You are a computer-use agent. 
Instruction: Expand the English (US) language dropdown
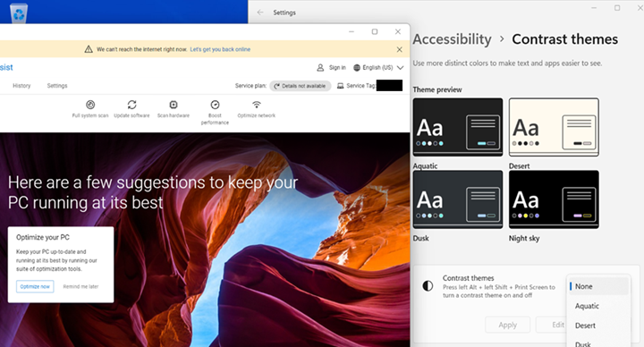pyautogui.click(x=400, y=67)
